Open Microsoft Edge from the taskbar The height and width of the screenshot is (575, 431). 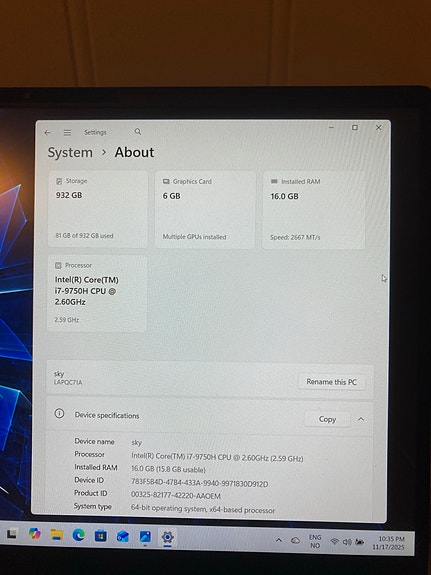[x=78, y=535]
